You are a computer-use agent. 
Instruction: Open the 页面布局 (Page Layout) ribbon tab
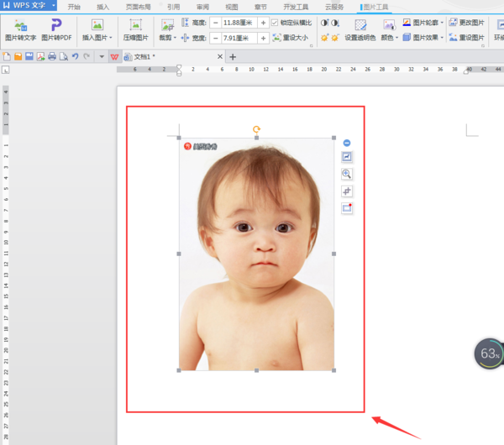pyautogui.click(x=138, y=6)
